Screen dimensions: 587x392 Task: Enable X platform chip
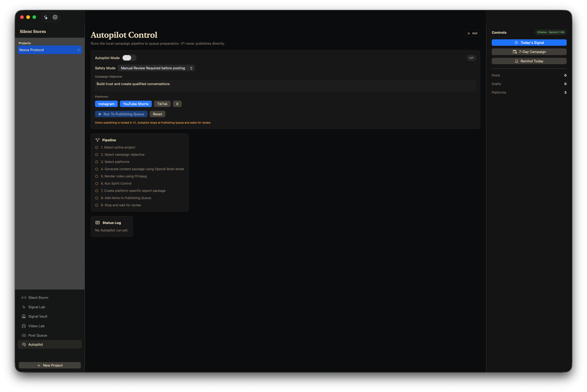point(177,104)
